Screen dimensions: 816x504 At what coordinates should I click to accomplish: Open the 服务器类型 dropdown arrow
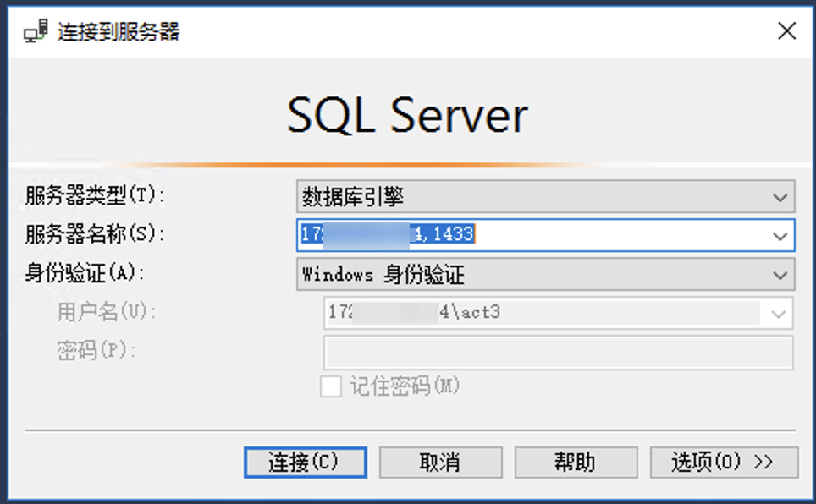pyautogui.click(x=780, y=197)
